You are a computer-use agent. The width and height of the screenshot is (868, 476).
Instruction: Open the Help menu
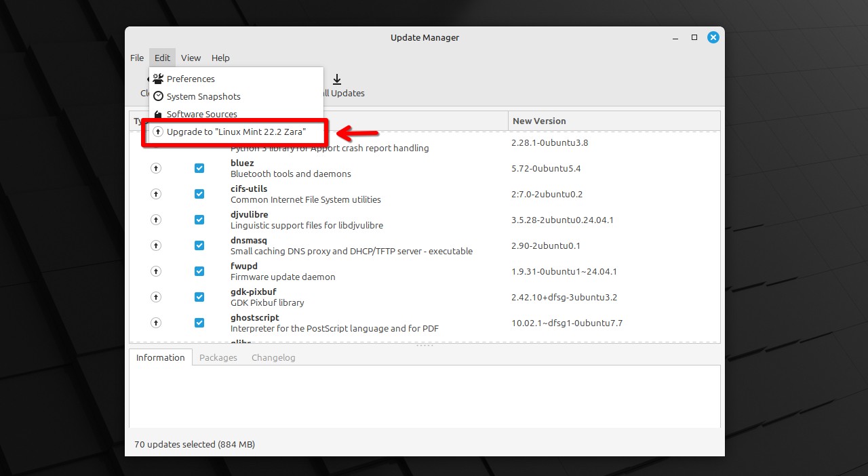(x=220, y=58)
